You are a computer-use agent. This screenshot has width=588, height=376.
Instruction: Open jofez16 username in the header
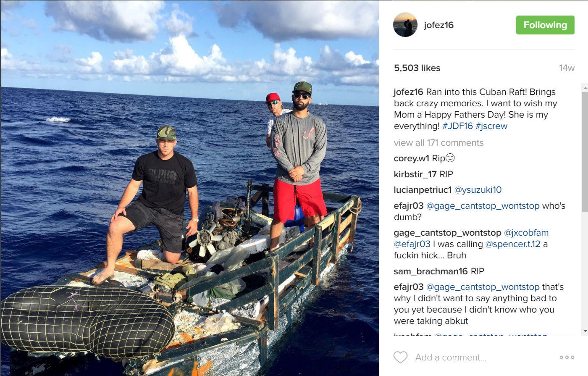point(439,25)
